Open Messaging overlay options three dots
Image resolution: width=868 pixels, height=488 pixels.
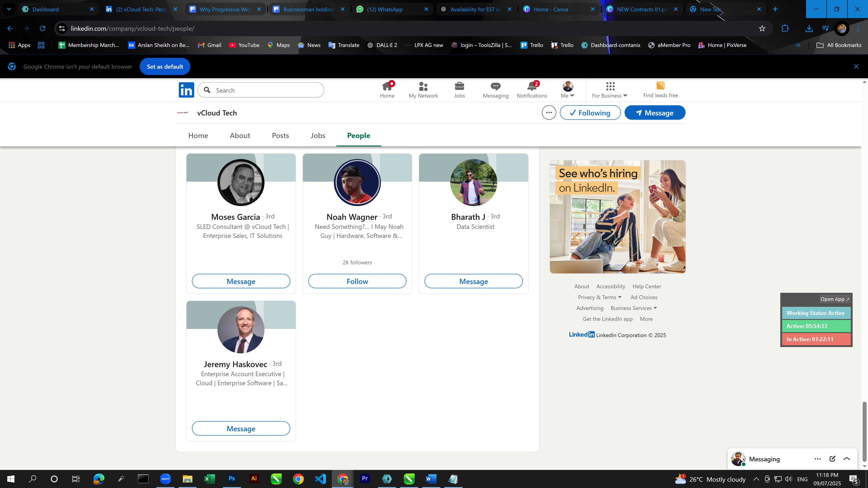point(818,459)
